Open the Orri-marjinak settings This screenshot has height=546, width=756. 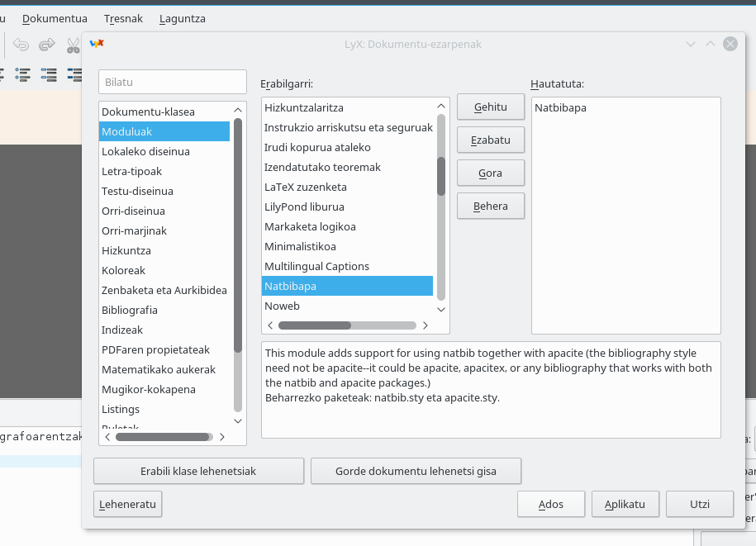tap(164, 230)
